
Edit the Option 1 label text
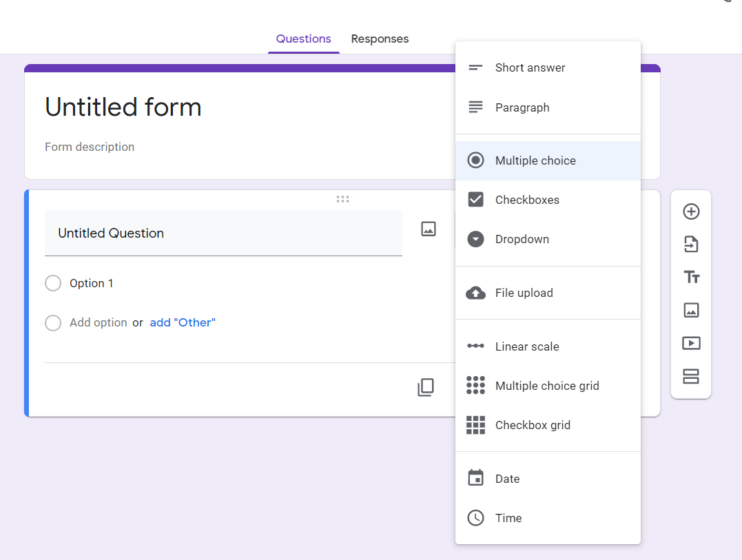pos(92,283)
